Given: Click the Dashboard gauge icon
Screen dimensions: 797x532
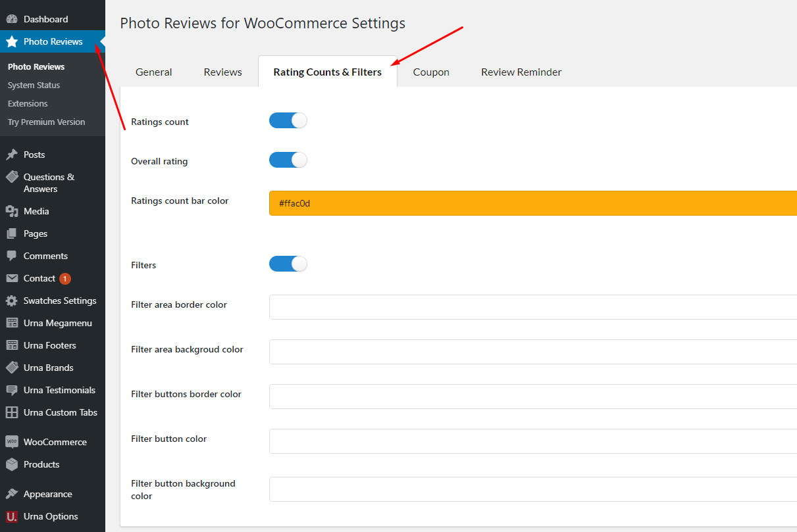Looking at the screenshot, I should click(x=12, y=19).
